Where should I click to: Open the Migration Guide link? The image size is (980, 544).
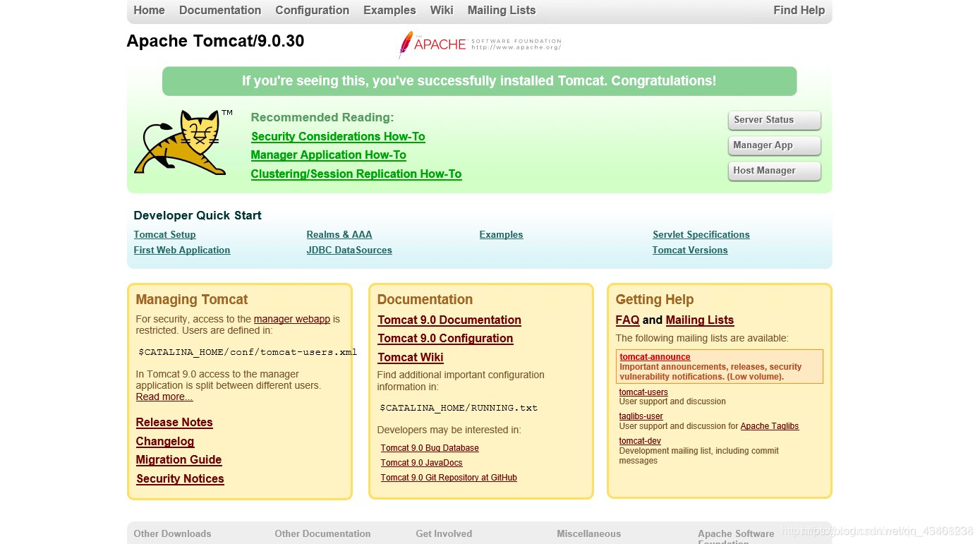tap(179, 459)
